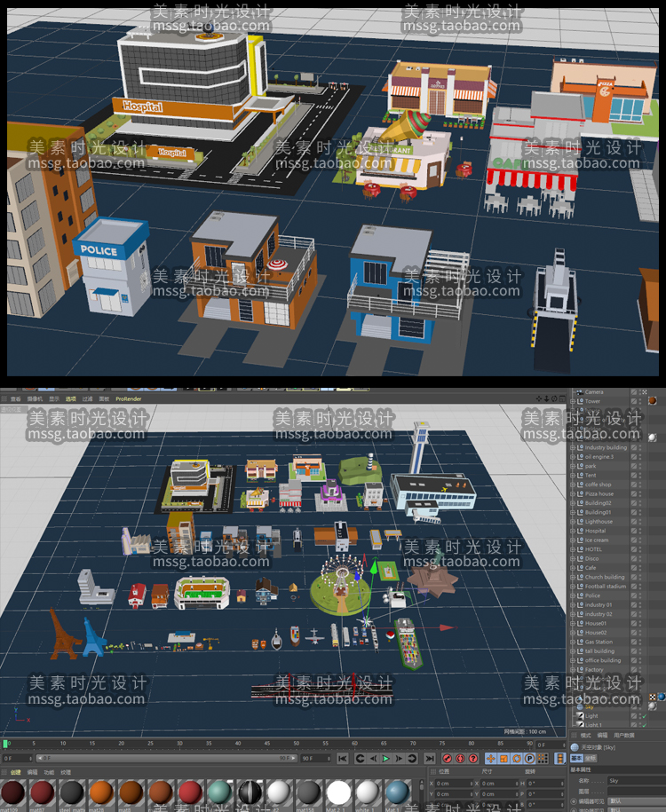Toggle the green enable checkmark on Light

pos(646,716)
